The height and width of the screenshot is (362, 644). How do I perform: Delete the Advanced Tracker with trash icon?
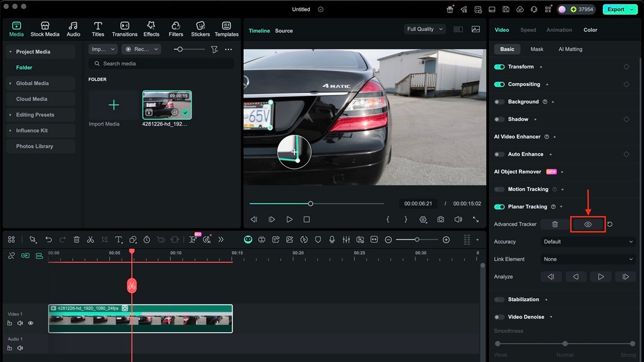pos(555,224)
